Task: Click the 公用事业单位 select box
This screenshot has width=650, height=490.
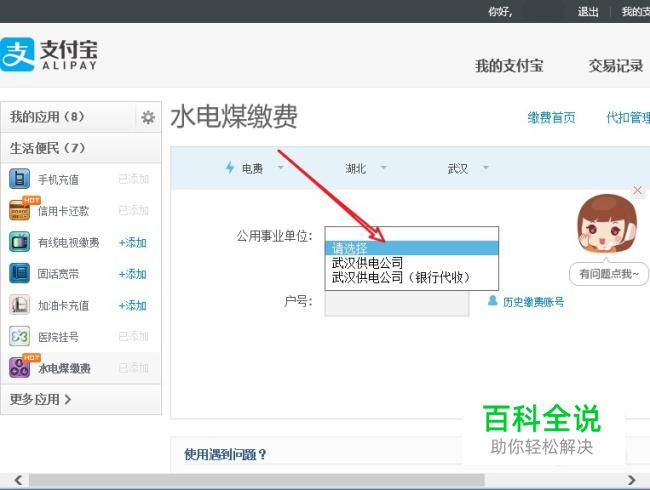Action: point(411,233)
